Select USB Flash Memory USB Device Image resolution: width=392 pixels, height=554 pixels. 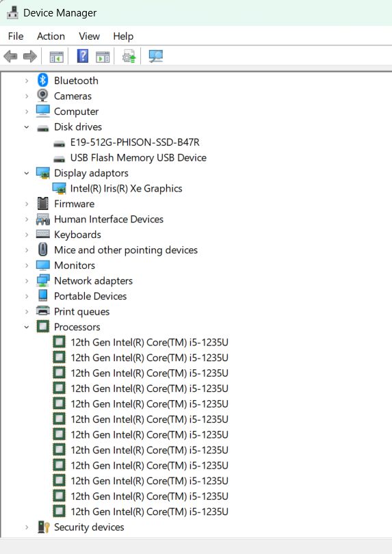(138, 157)
